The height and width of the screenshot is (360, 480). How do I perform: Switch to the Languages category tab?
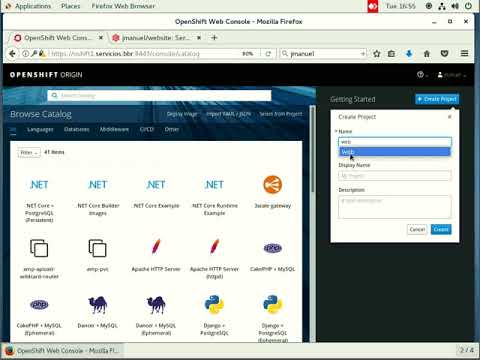coord(40,129)
